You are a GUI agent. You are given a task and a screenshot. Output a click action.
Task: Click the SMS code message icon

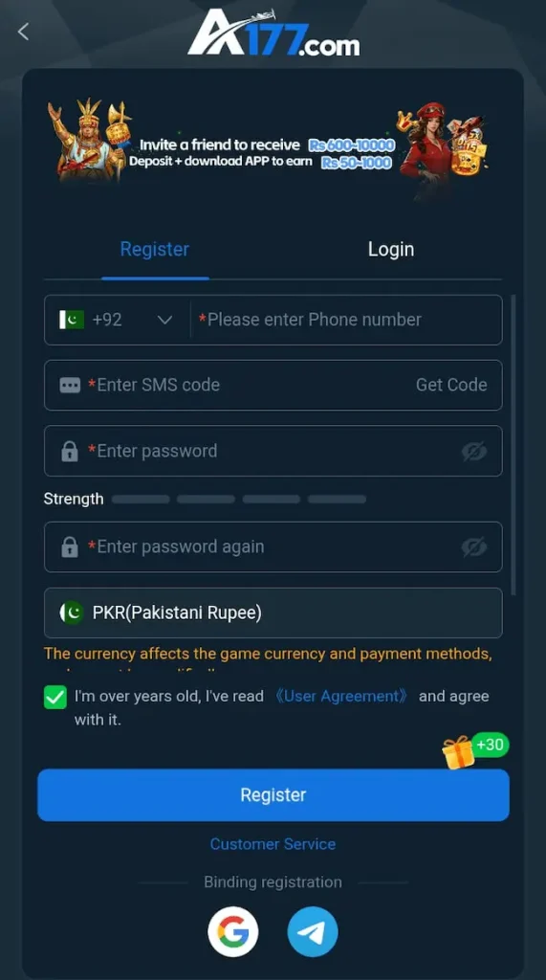tap(70, 385)
